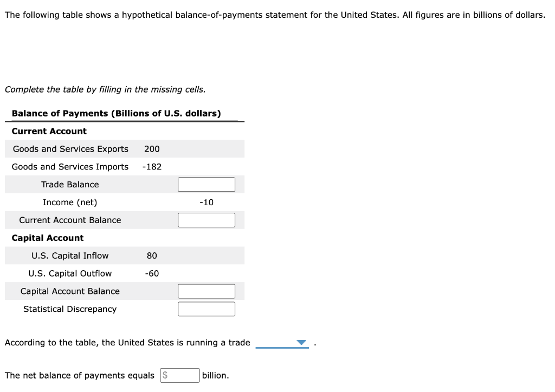Click the value 200 in the table
The image size is (555, 392).
152,148
